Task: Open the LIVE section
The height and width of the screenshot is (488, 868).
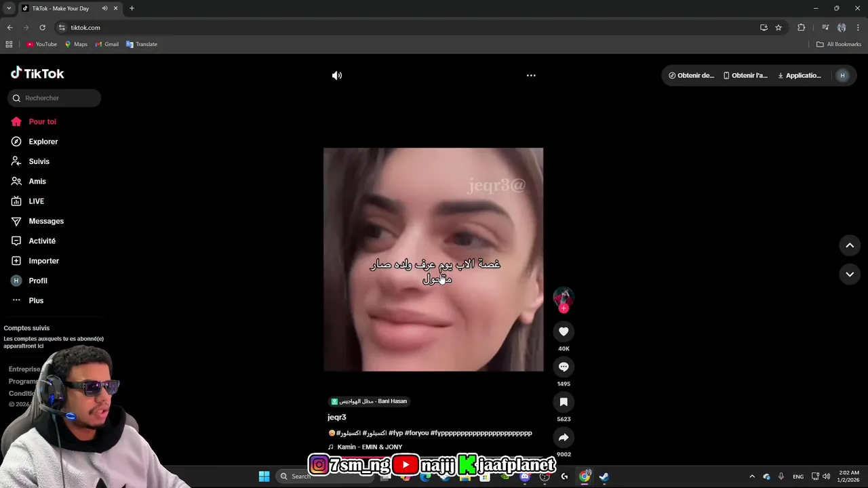Action: [x=28, y=201]
